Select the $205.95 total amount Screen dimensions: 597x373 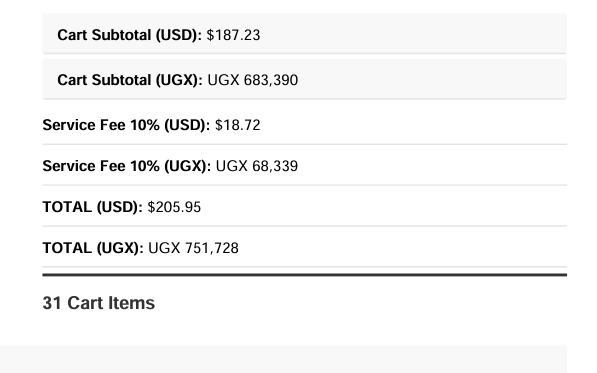click(174, 207)
